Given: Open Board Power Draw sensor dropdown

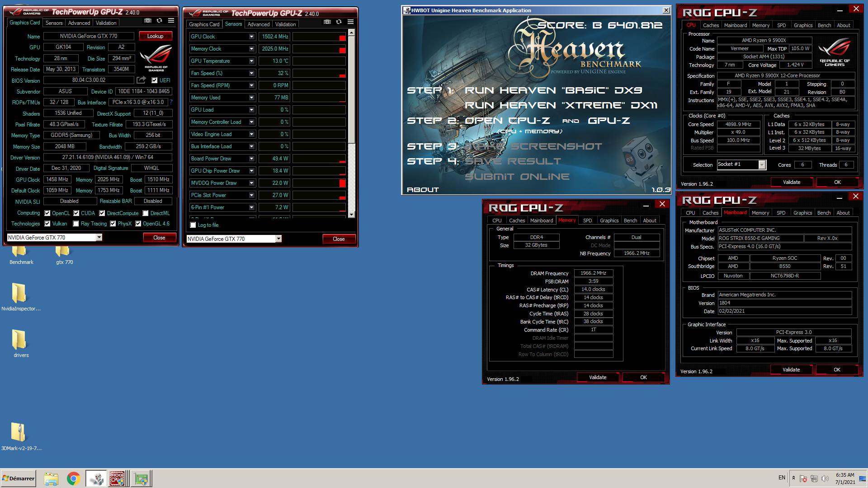Looking at the screenshot, I should [x=252, y=159].
